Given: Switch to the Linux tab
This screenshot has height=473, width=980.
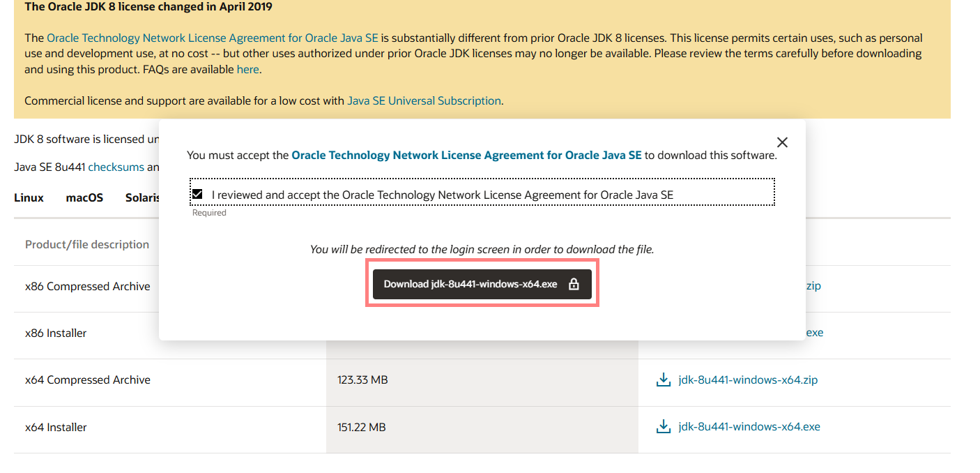Looking at the screenshot, I should 29,197.
